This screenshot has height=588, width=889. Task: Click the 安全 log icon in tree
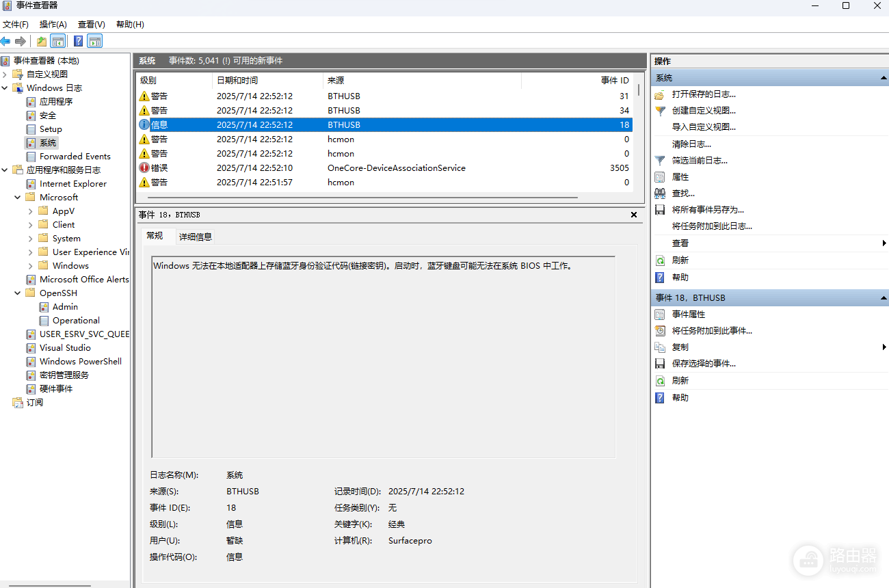tap(31, 116)
